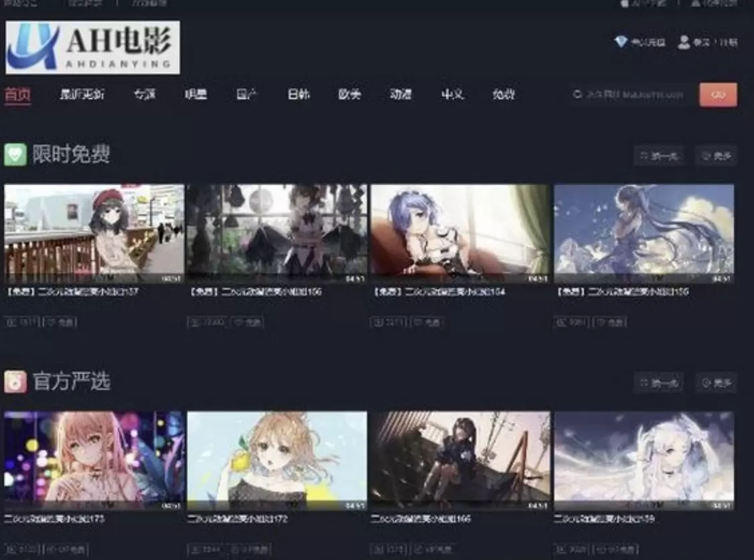Click the 限时免费 section heading

[x=71, y=155]
